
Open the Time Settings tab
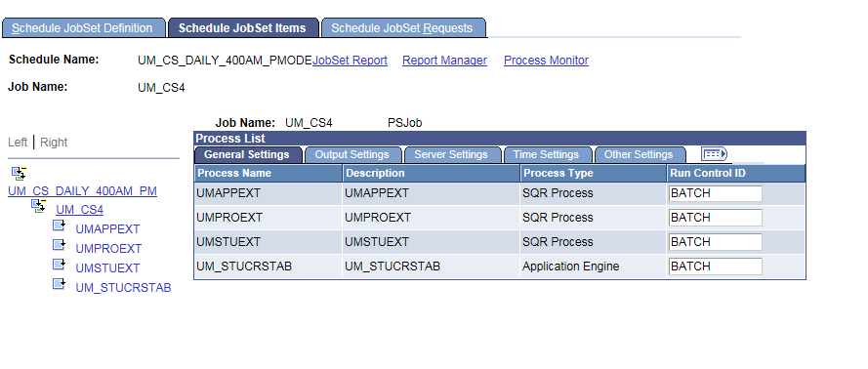[x=547, y=155]
